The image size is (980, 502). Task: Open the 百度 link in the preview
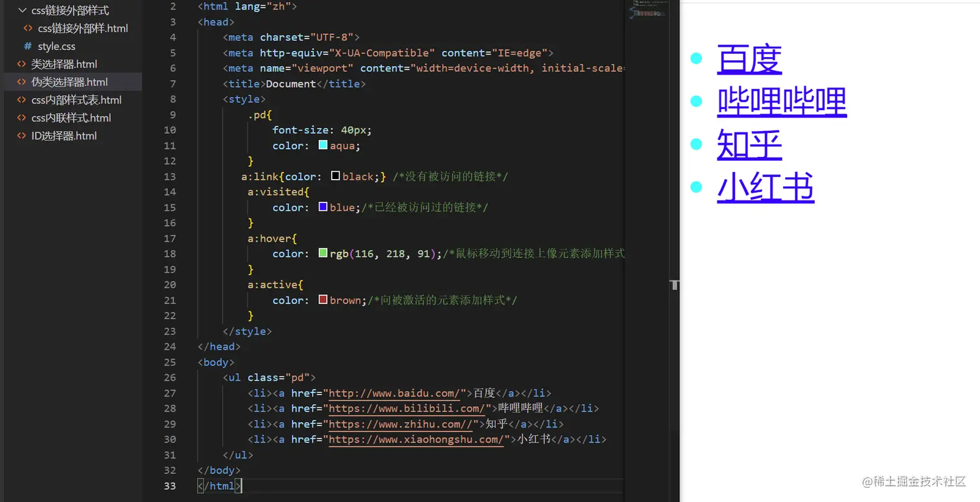[x=749, y=58]
